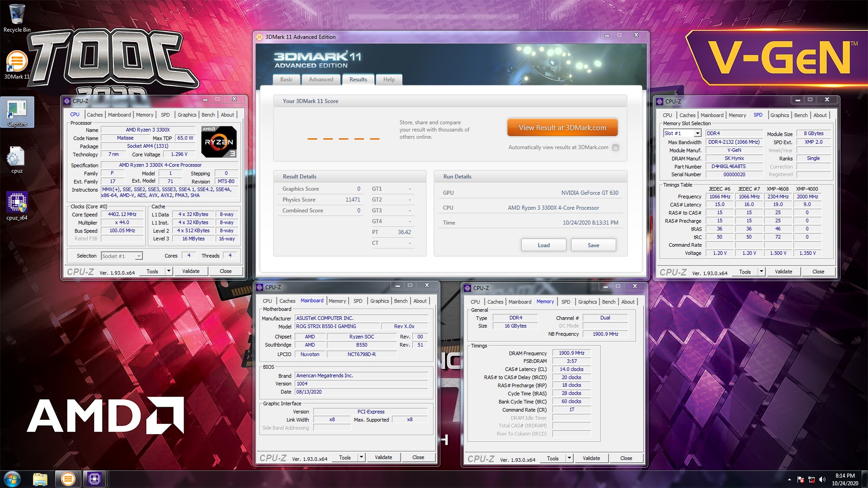This screenshot has height=488, width=868.
Task: Click the Physics Score value 11471
Action: click(353, 200)
